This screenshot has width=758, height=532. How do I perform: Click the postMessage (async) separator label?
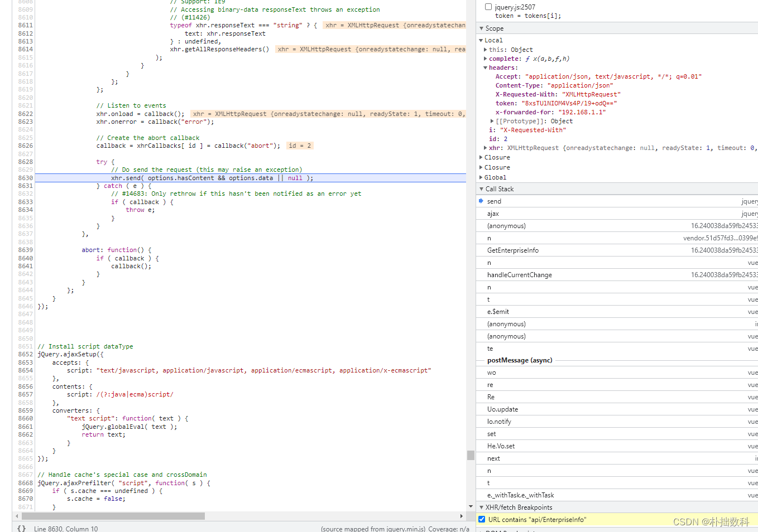[520, 360]
